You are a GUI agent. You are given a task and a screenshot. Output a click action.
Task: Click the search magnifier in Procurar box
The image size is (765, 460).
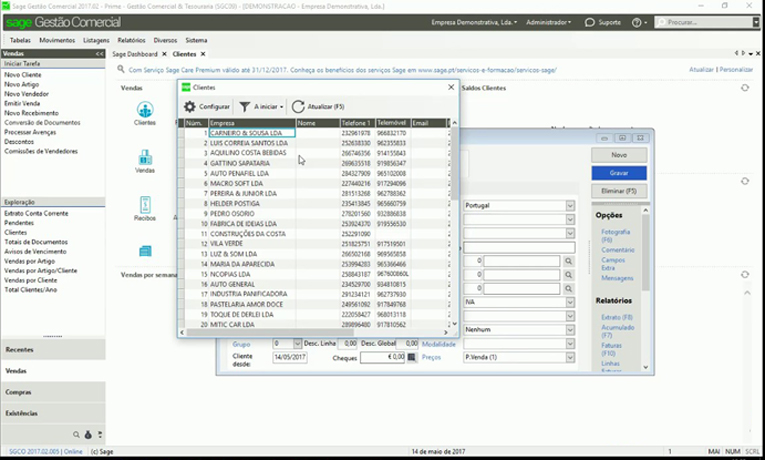662,22
